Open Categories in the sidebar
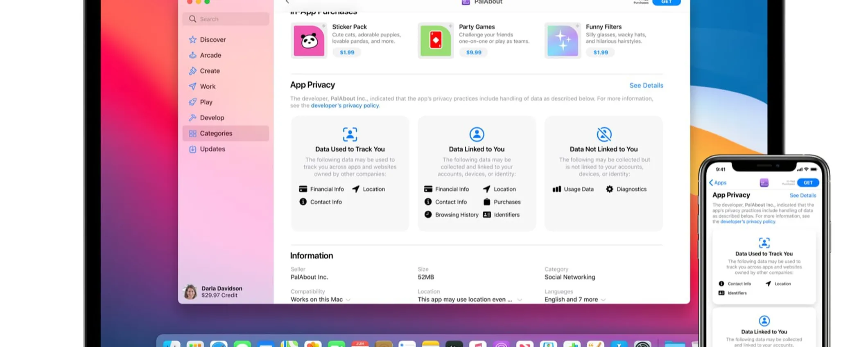 pos(226,133)
